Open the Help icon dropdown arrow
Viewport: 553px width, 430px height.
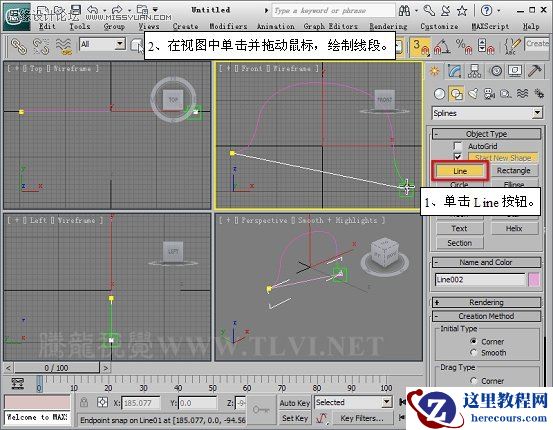tap(499, 11)
